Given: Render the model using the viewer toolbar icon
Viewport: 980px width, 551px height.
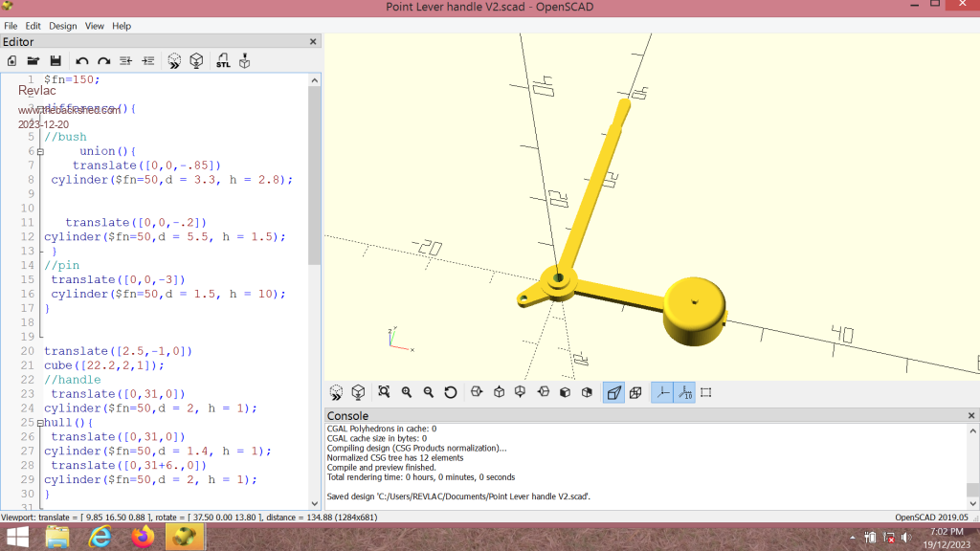Looking at the screenshot, I should [x=358, y=392].
